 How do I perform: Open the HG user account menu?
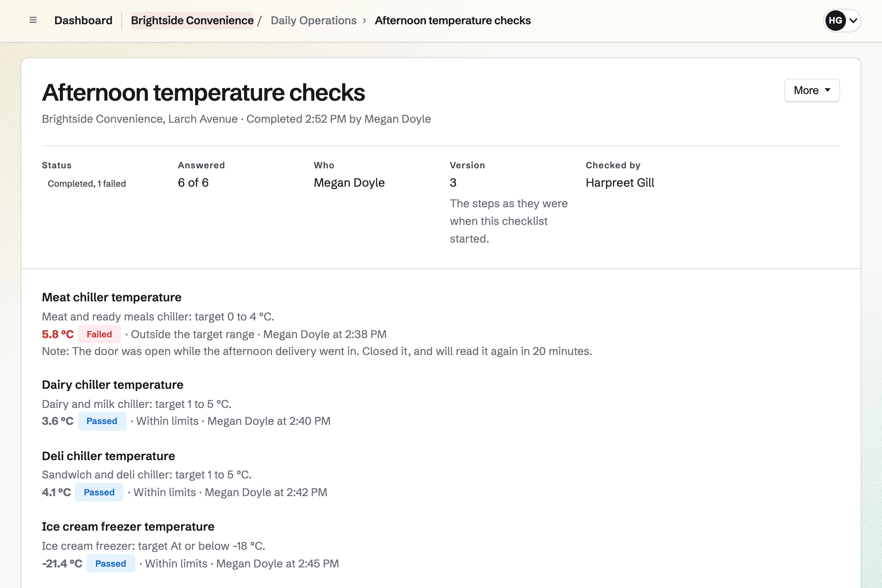click(842, 20)
